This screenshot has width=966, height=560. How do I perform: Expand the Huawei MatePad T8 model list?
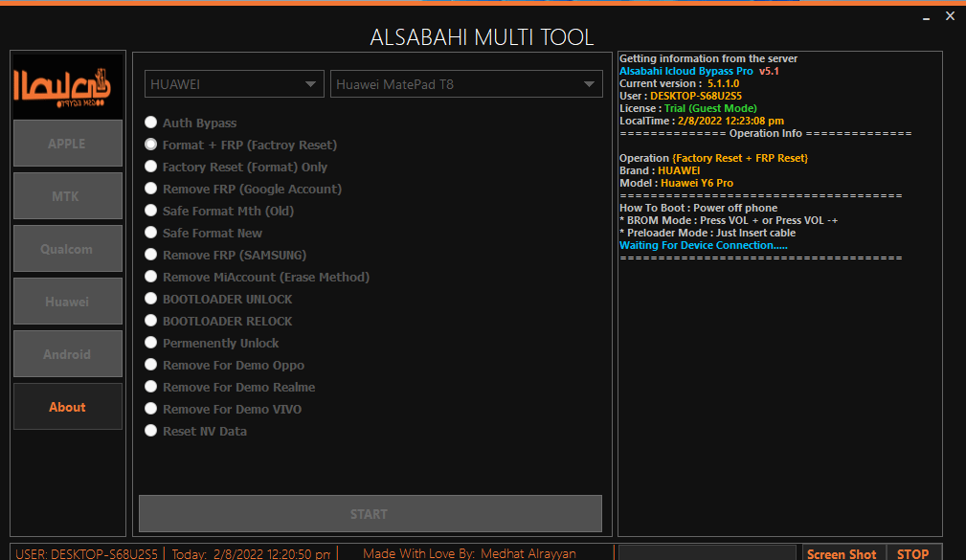tap(466, 83)
